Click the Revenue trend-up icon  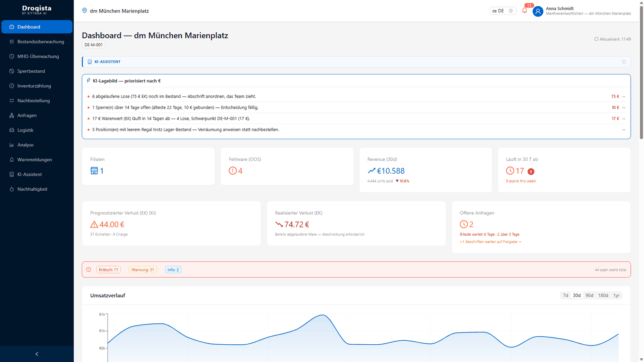tap(372, 171)
